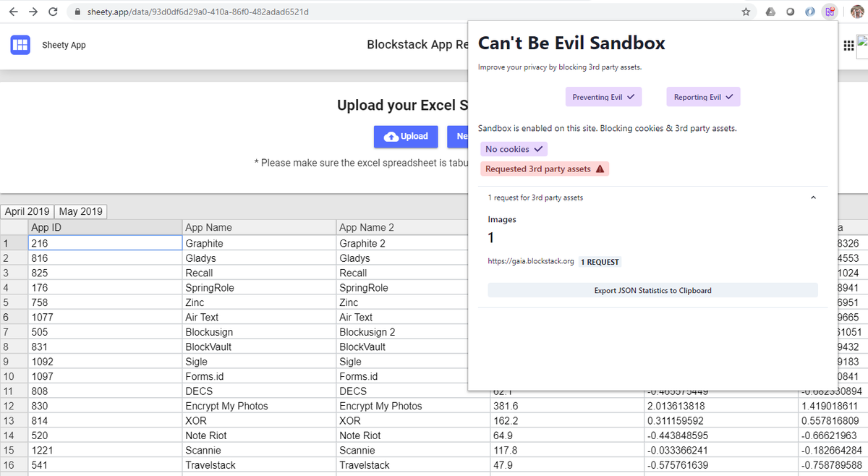Image resolution: width=868 pixels, height=476 pixels.
Task: Click the Sheety App title text
Action: click(x=64, y=45)
